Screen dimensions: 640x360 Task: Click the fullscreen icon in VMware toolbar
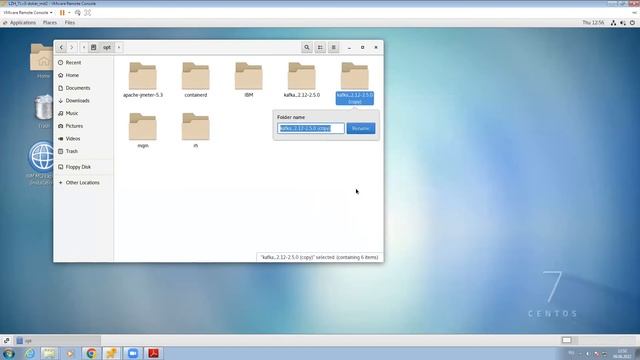(87, 13)
